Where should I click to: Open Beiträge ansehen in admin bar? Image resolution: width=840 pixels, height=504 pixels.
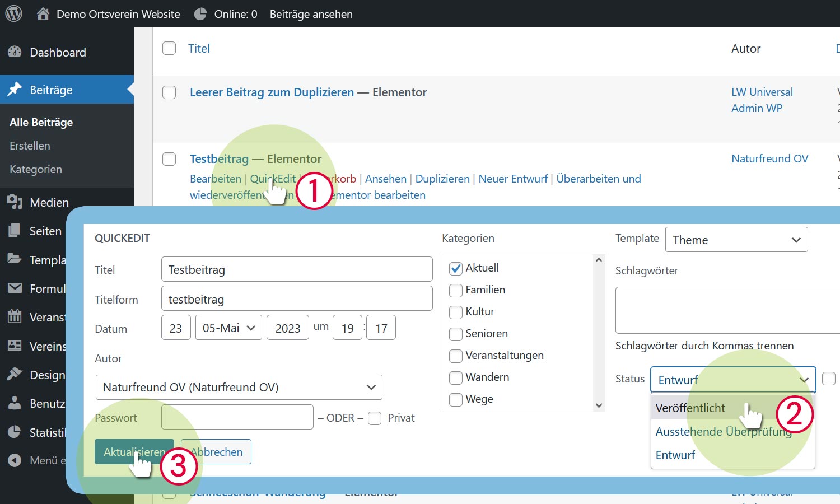pyautogui.click(x=311, y=14)
